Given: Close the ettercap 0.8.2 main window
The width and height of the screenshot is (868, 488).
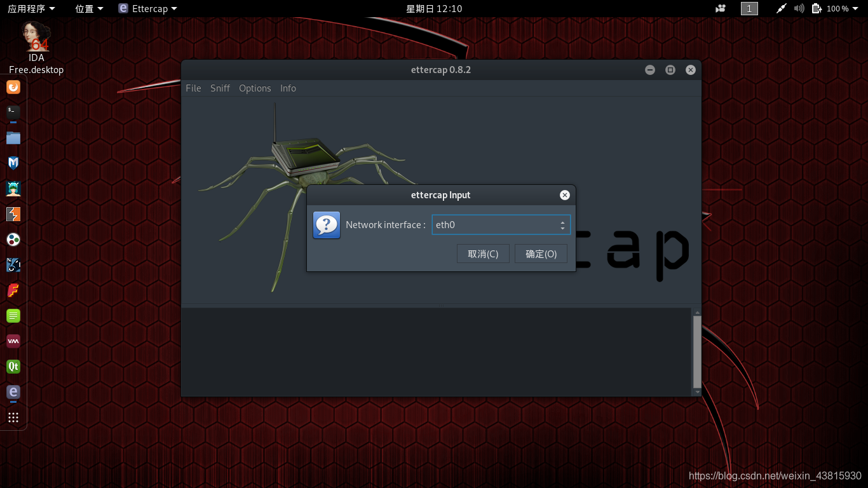Looking at the screenshot, I should tap(691, 70).
